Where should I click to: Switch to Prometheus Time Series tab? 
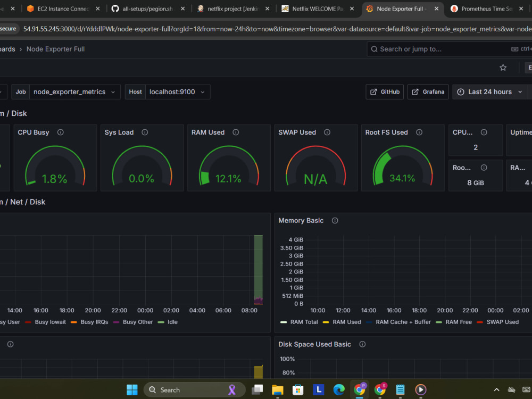click(x=487, y=9)
